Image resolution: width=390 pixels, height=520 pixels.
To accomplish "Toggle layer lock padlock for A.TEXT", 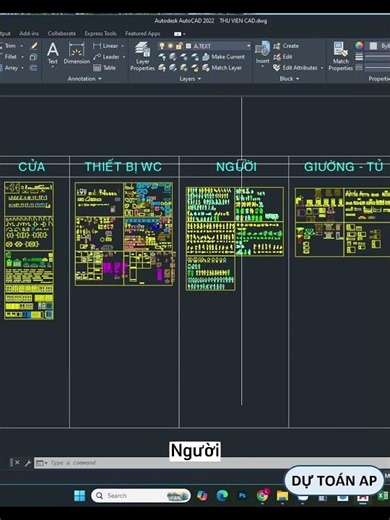I will click(x=179, y=46).
